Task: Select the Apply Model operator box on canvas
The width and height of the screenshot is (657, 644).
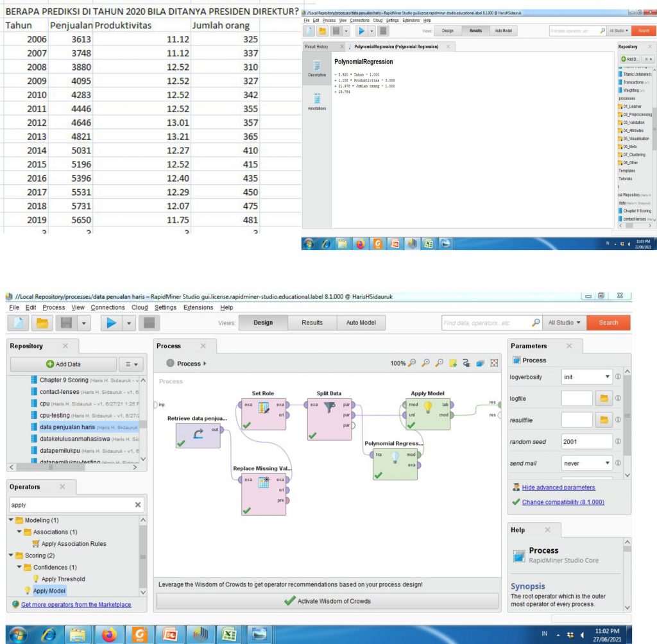Action: tap(427, 415)
